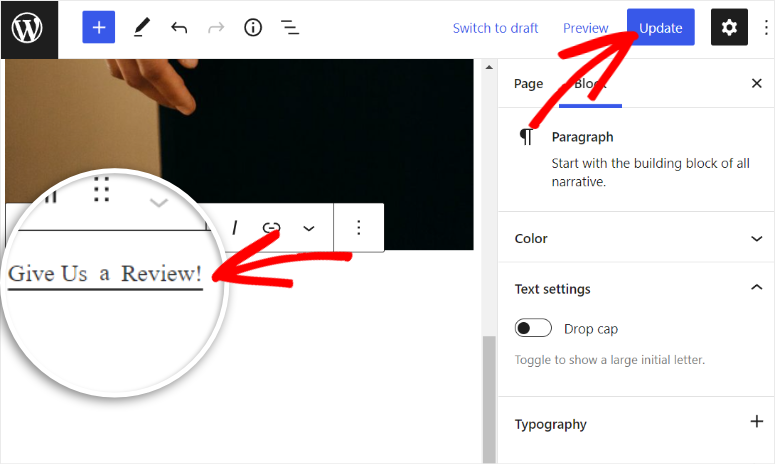
Task: Open the List View icon
Action: [x=290, y=28]
